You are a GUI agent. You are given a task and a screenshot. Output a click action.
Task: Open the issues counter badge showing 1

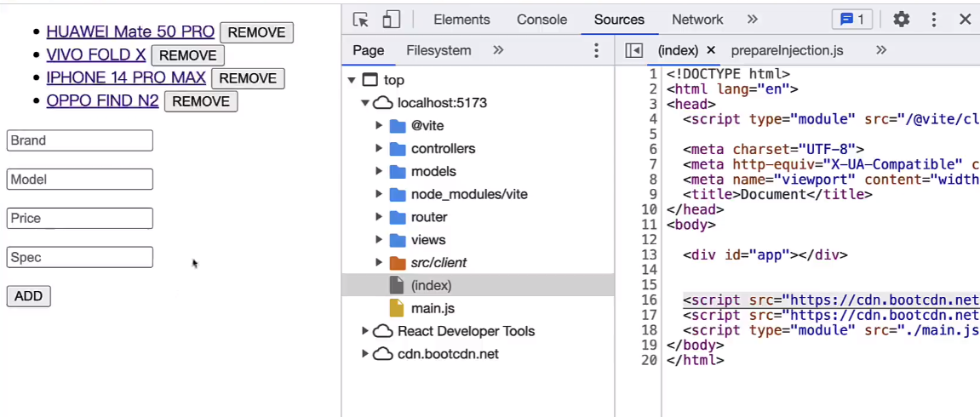[852, 20]
